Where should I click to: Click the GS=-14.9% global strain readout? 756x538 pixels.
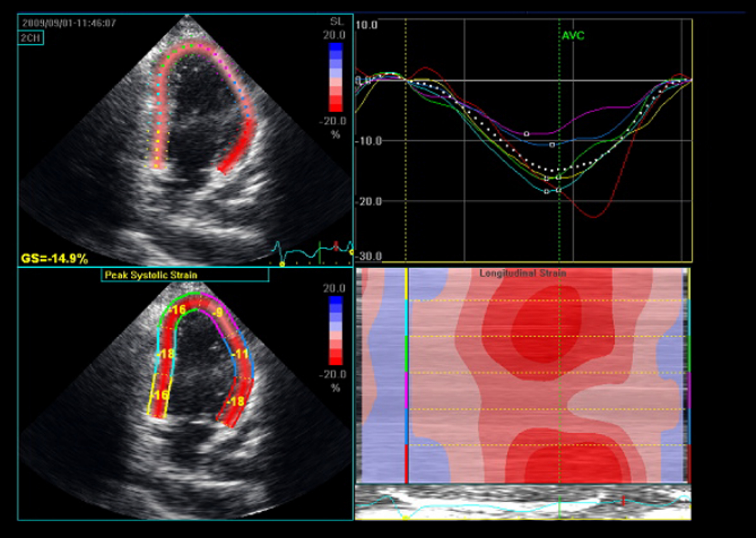pos(54,258)
